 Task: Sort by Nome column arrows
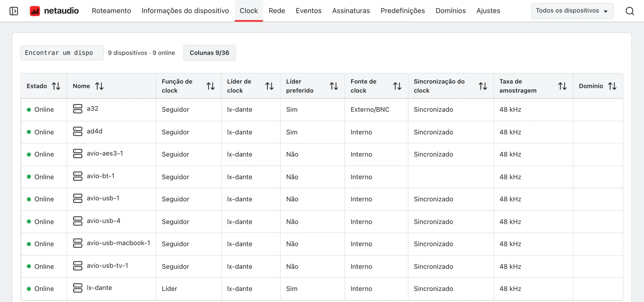99,86
